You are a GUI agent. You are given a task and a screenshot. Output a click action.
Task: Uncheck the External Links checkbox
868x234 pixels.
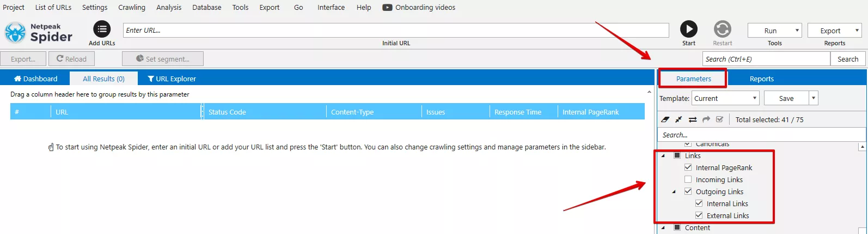pos(699,215)
